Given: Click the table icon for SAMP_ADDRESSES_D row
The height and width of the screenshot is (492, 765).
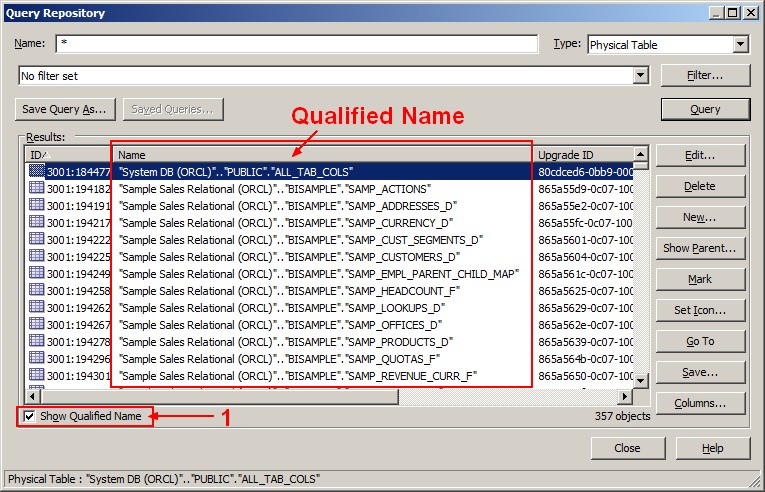Looking at the screenshot, I should coord(36,205).
